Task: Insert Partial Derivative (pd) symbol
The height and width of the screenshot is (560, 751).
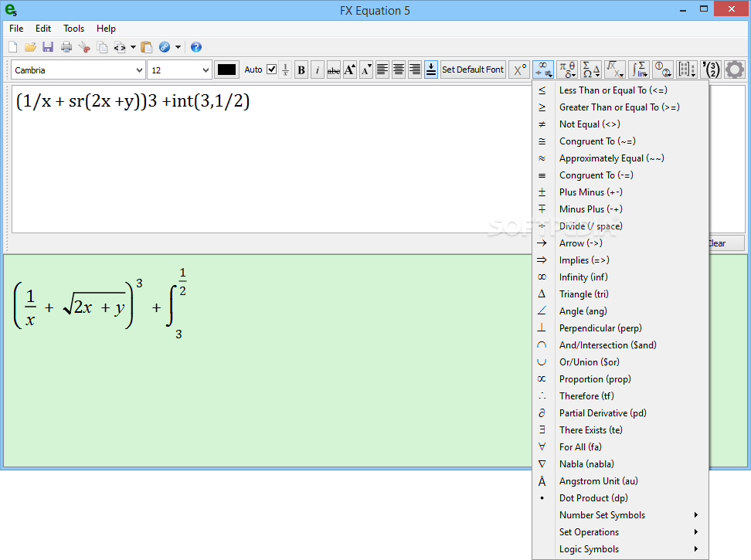Action: click(x=620, y=413)
